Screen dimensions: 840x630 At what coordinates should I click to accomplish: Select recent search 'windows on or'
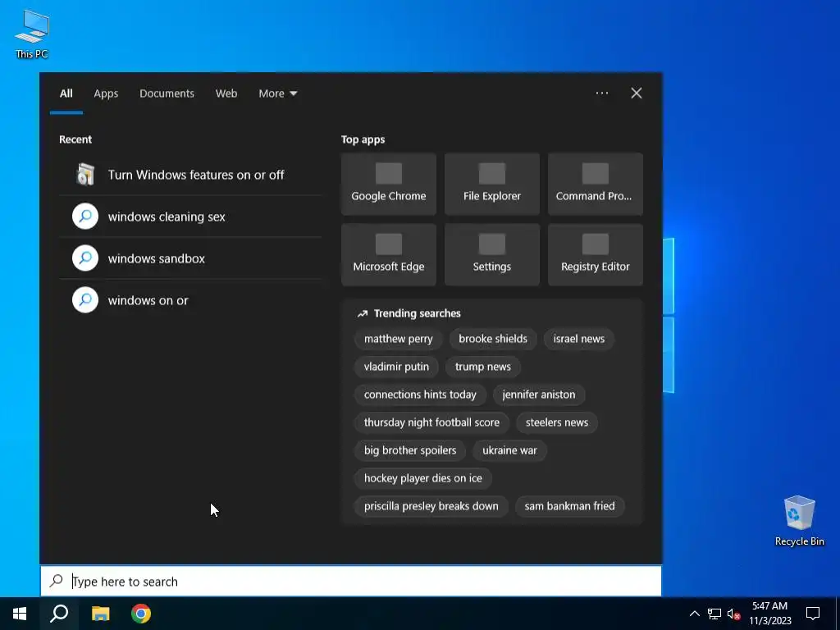point(190,300)
